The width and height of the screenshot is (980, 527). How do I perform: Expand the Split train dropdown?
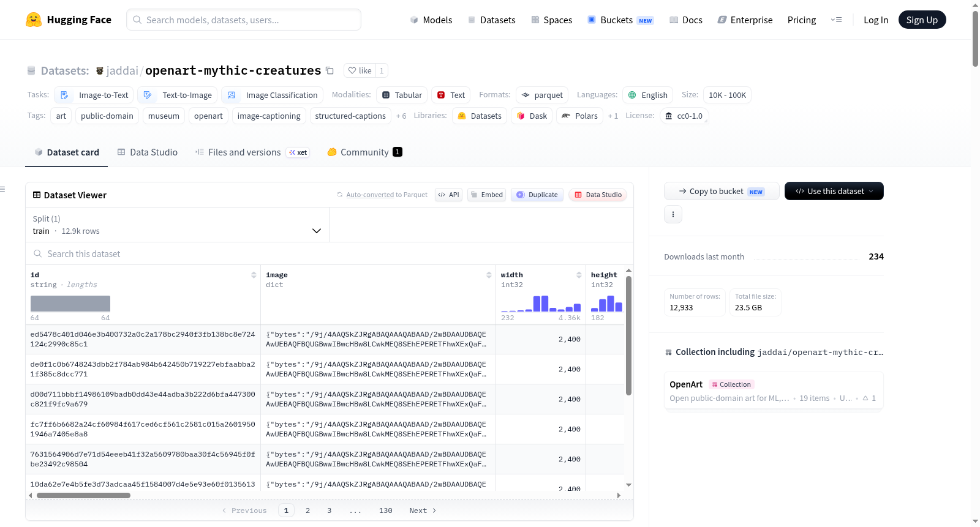(178, 225)
